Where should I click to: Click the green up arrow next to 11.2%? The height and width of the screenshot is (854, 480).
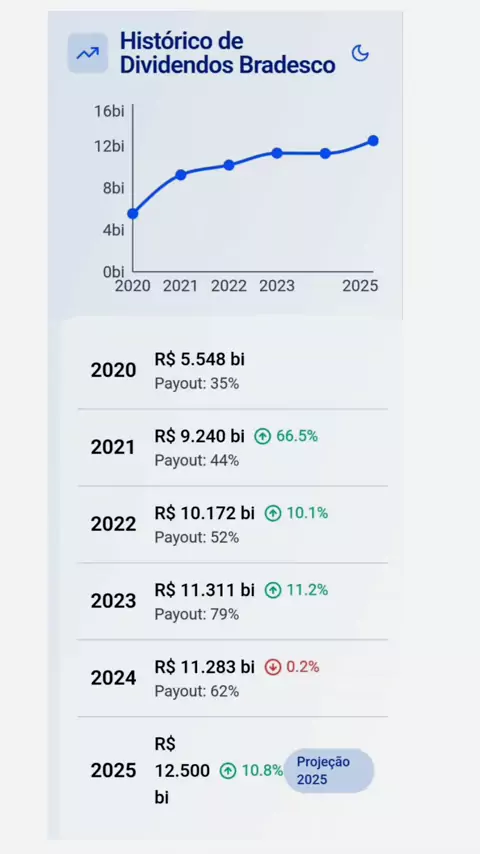pos(273,590)
